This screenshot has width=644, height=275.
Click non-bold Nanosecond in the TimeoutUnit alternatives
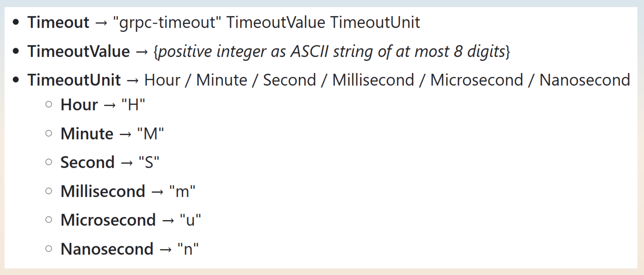[x=584, y=80]
